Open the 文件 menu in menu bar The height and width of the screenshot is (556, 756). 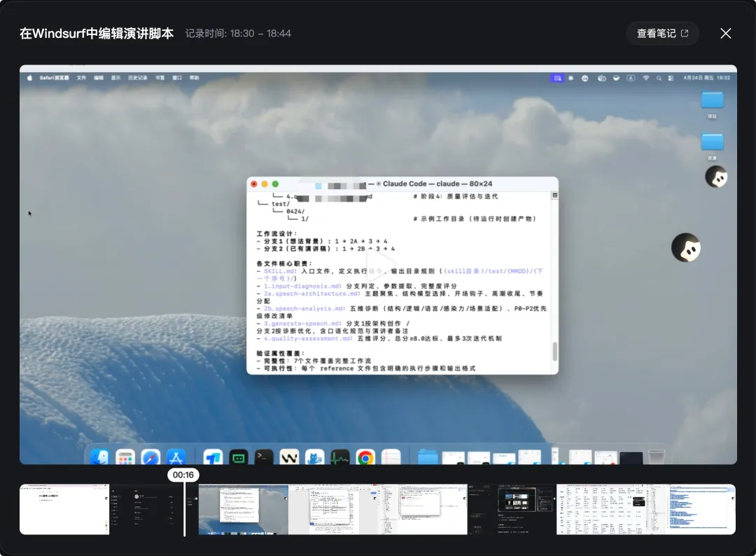click(81, 78)
